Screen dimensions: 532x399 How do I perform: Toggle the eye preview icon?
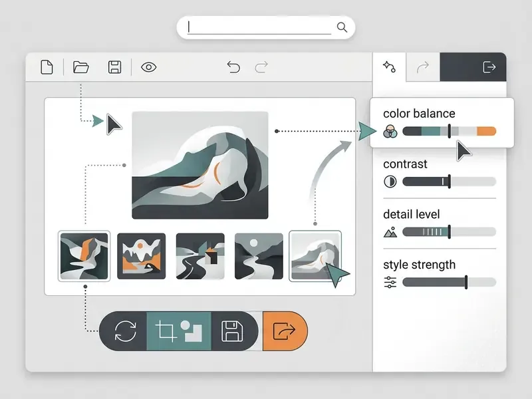point(148,67)
